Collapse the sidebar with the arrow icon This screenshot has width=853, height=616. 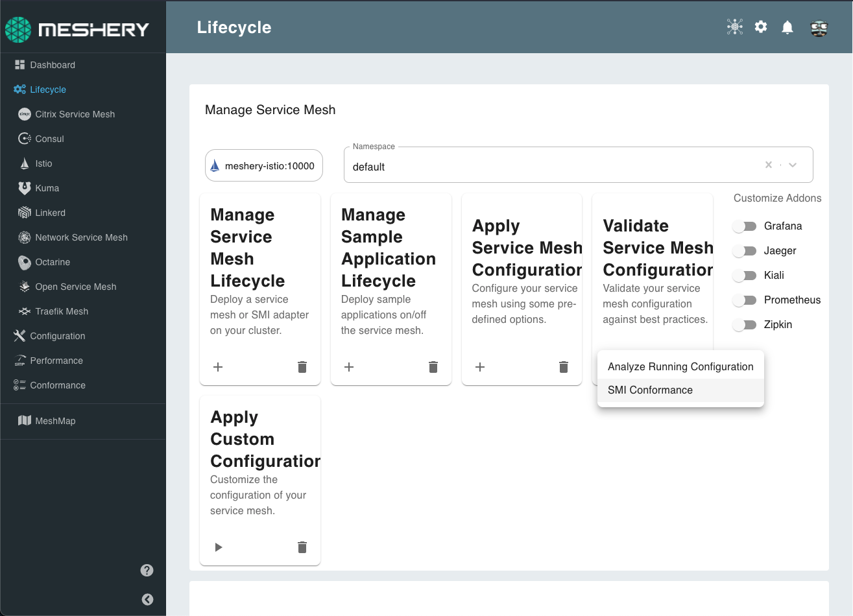147,599
